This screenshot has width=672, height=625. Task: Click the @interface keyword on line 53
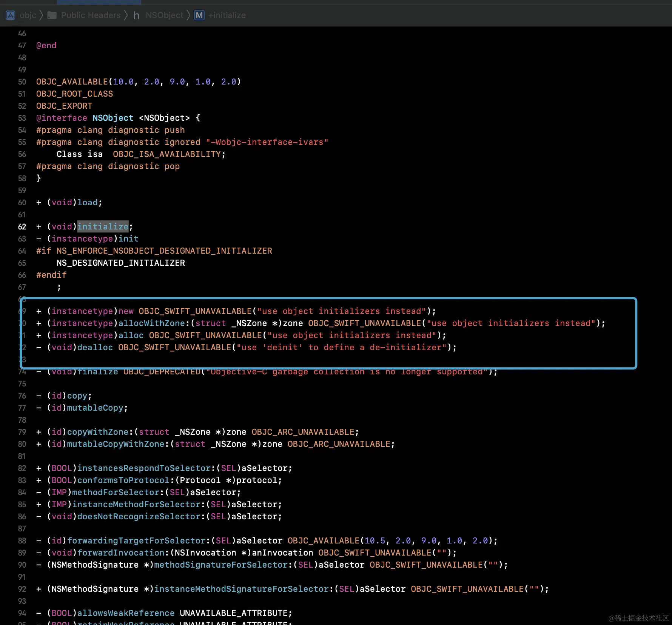pos(62,118)
